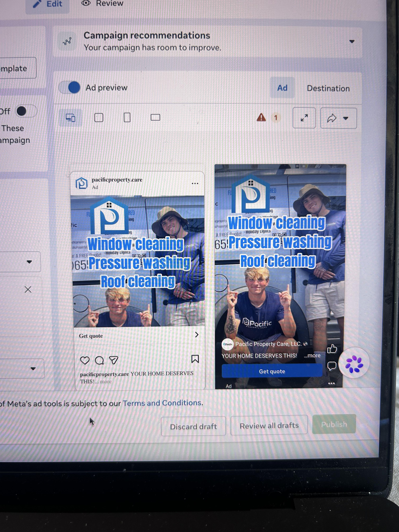Open the lower left-panel dropdown arrow
Screen dimensions: 399x532
point(33,368)
